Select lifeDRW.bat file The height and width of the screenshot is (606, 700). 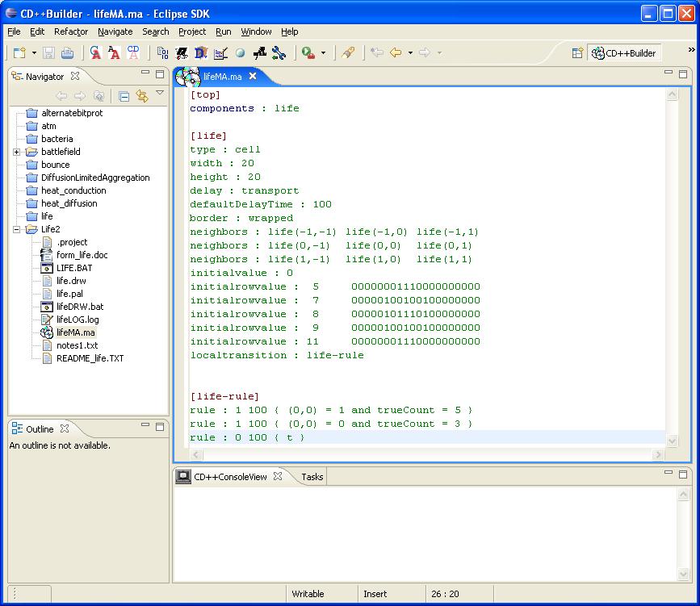click(80, 307)
